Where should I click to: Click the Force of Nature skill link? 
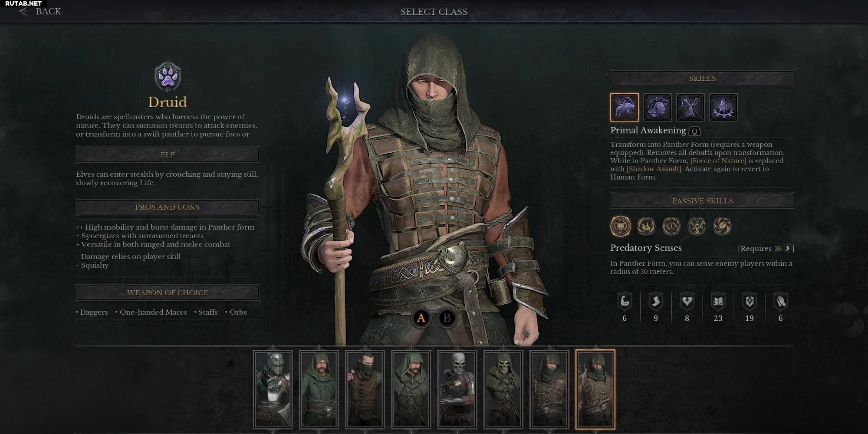click(x=718, y=161)
